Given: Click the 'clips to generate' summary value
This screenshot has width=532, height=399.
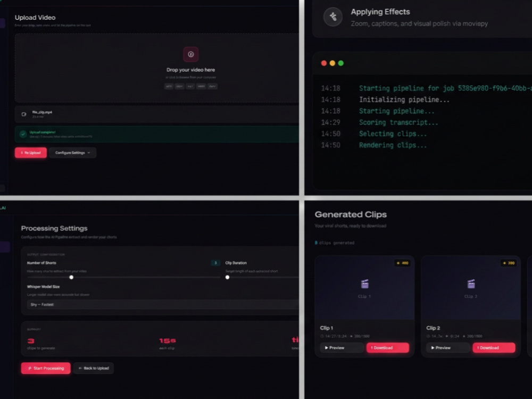Looking at the screenshot, I should point(31,341).
